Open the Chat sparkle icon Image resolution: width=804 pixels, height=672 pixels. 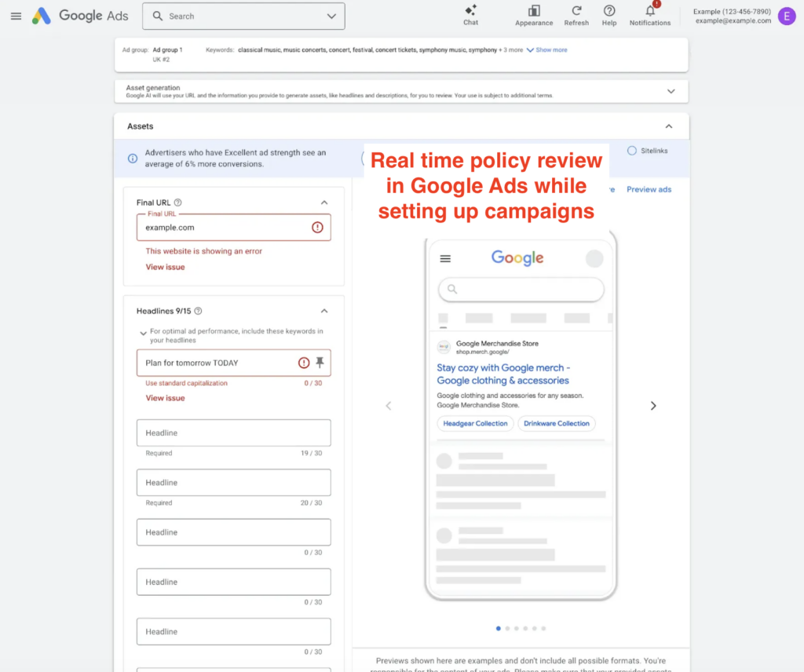point(470,11)
